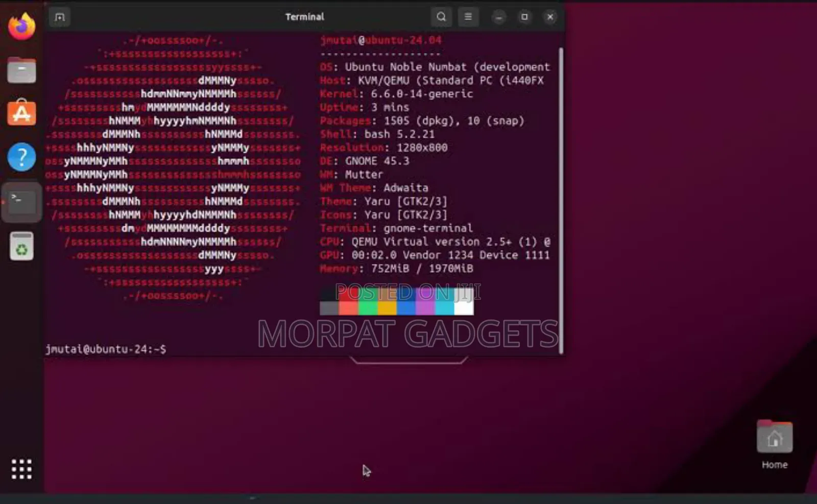Image resolution: width=817 pixels, height=504 pixels.
Task: Click the Packages: 1505 (dpkg) line
Action: pyautogui.click(x=422, y=121)
